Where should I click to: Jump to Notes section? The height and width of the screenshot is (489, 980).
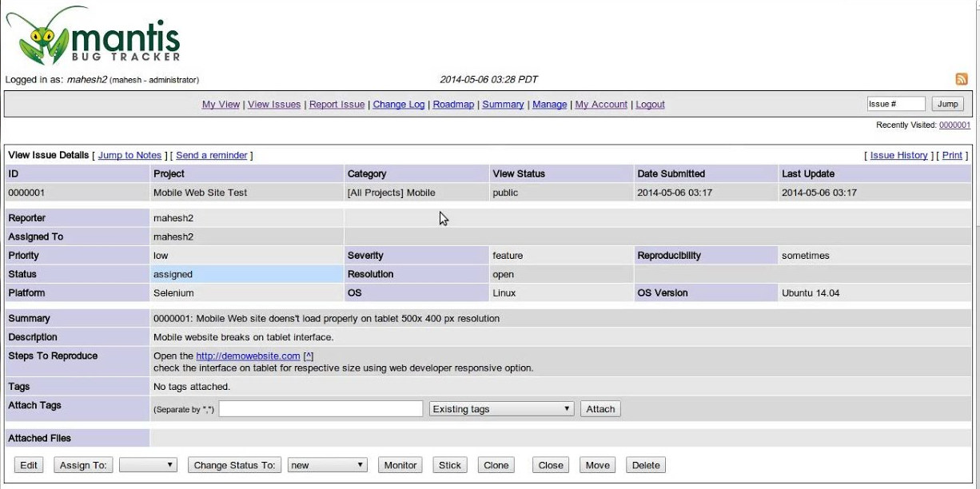129,154
